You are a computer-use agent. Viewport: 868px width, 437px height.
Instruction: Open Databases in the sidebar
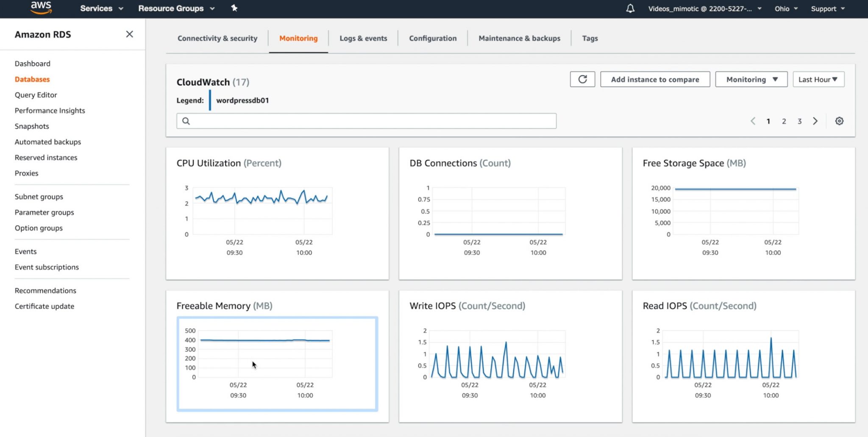pos(32,79)
